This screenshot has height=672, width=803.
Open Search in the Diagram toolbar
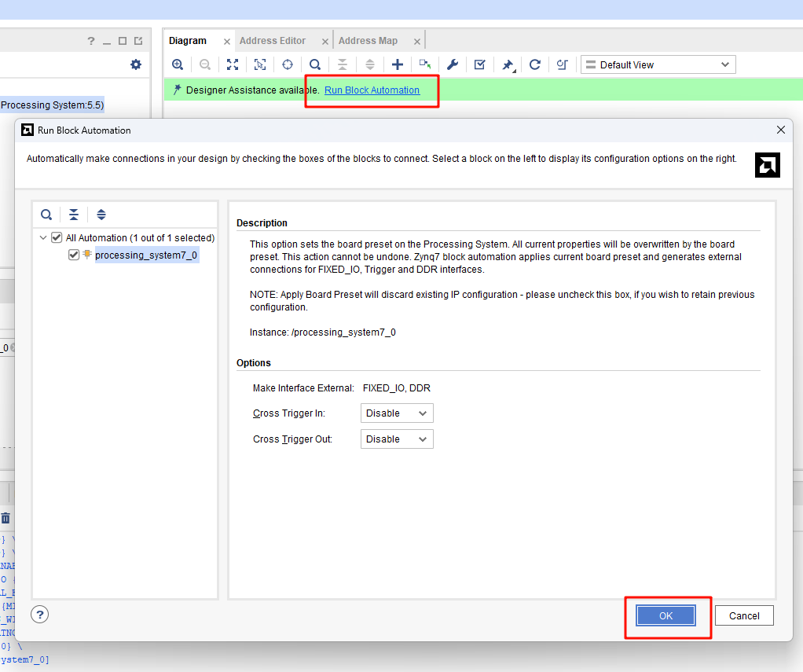click(315, 64)
